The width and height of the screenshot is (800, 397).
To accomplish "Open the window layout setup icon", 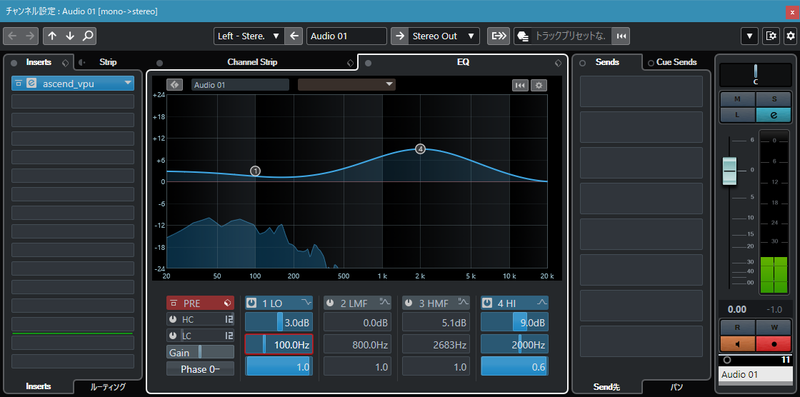I will pos(771,36).
